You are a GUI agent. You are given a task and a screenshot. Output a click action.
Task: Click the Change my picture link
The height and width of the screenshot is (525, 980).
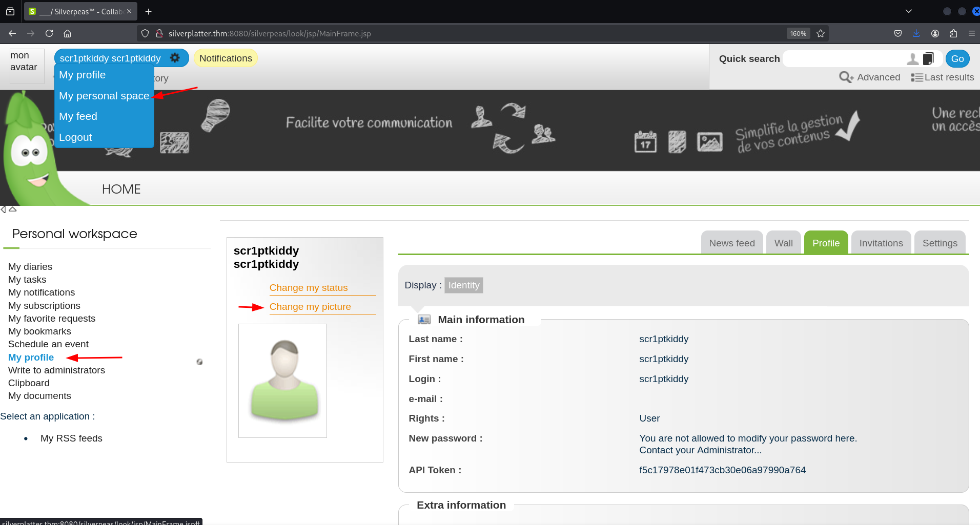tap(310, 307)
